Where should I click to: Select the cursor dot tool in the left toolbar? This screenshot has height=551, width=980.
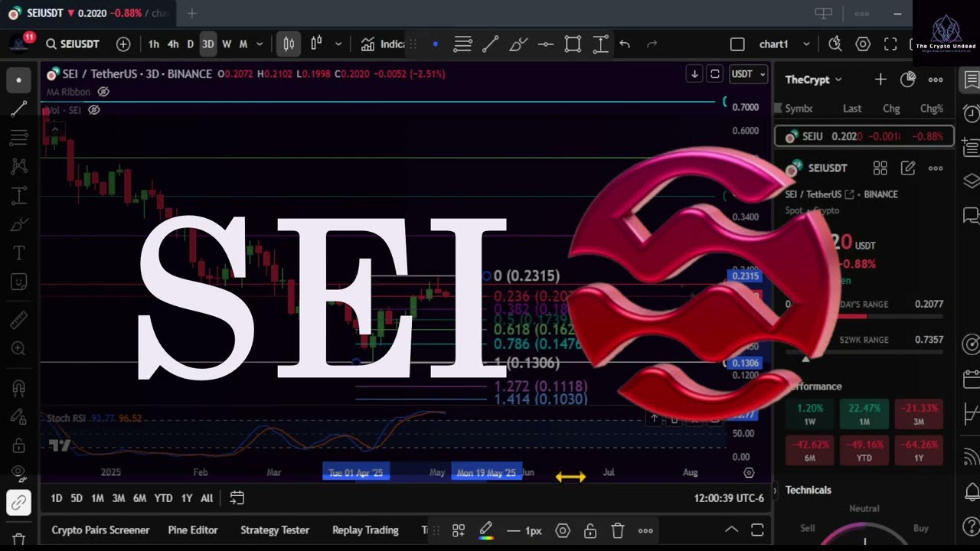point(19,80)
